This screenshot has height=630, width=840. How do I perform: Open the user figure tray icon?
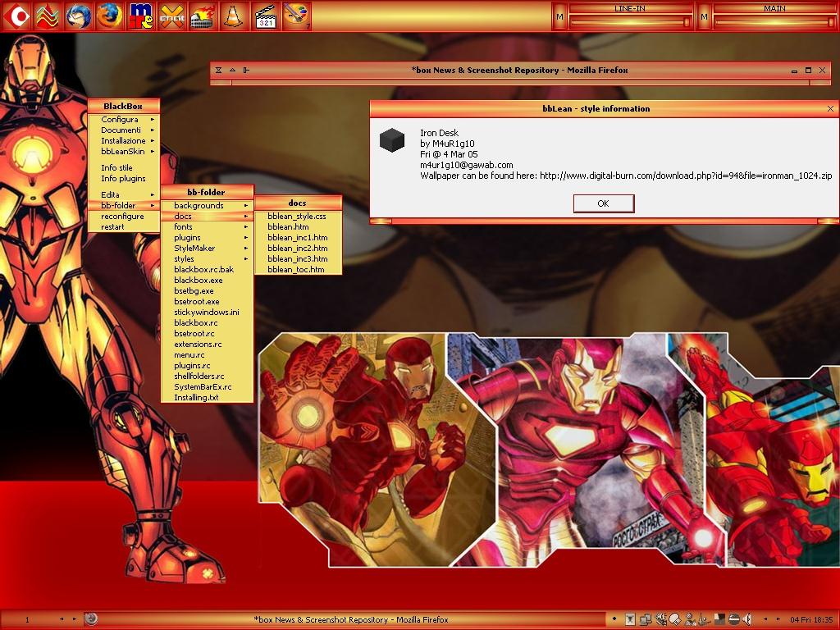click(x=690, y=619)
